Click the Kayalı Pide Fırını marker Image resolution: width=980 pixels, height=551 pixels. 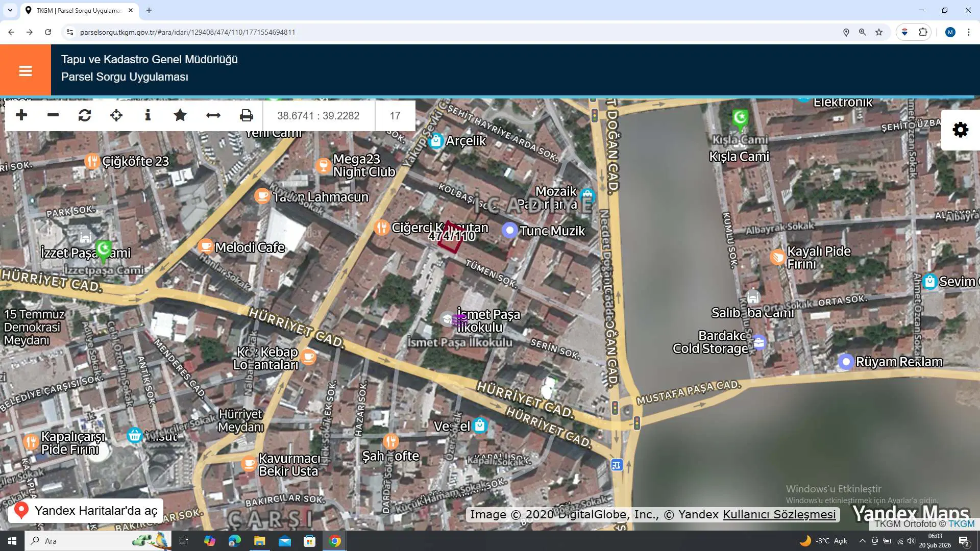coord(777,257)
